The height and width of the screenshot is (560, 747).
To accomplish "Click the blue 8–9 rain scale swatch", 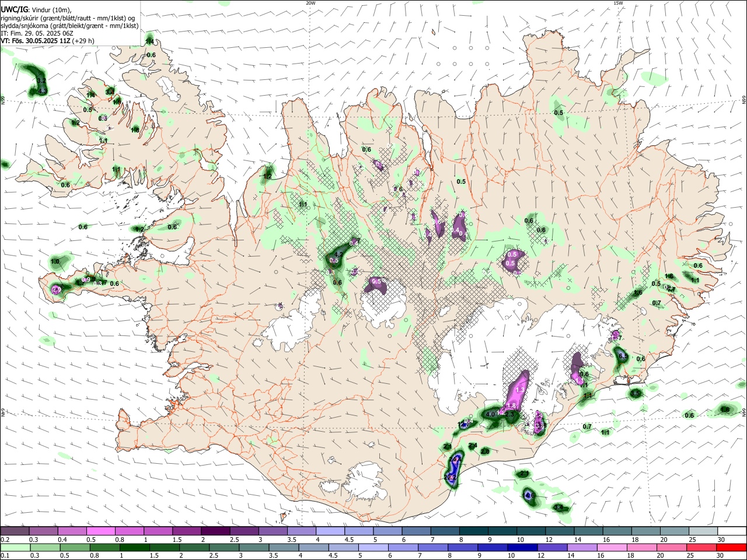I will (x=462, y=548).
